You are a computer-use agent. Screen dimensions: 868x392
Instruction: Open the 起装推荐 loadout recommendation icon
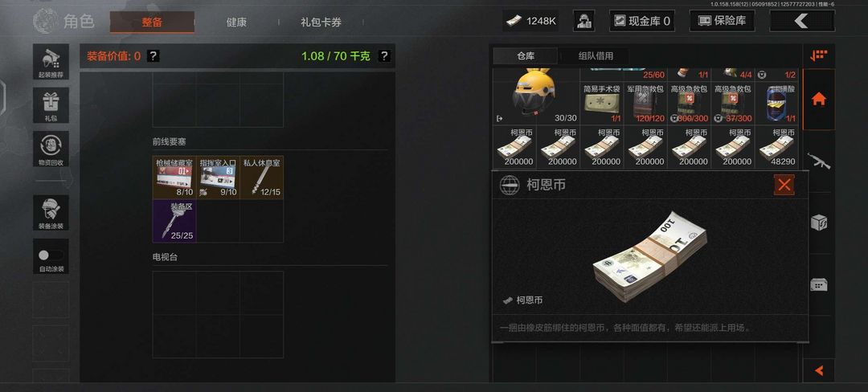(51, 62)
